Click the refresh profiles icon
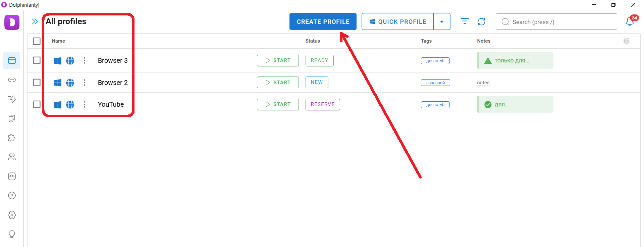The width and height of the screenshot is (644, 247). [x=481, y=21]
